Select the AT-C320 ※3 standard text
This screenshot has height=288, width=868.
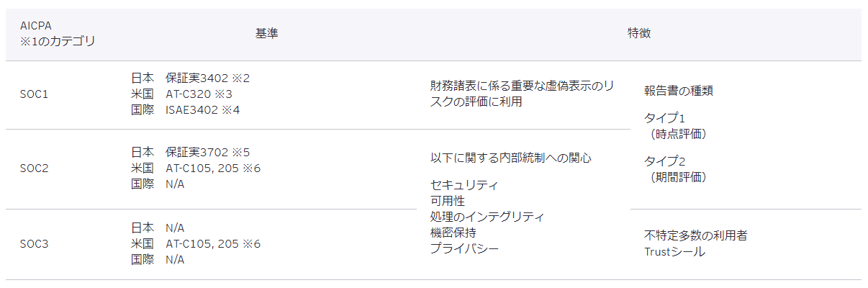[x=199, y=94]
